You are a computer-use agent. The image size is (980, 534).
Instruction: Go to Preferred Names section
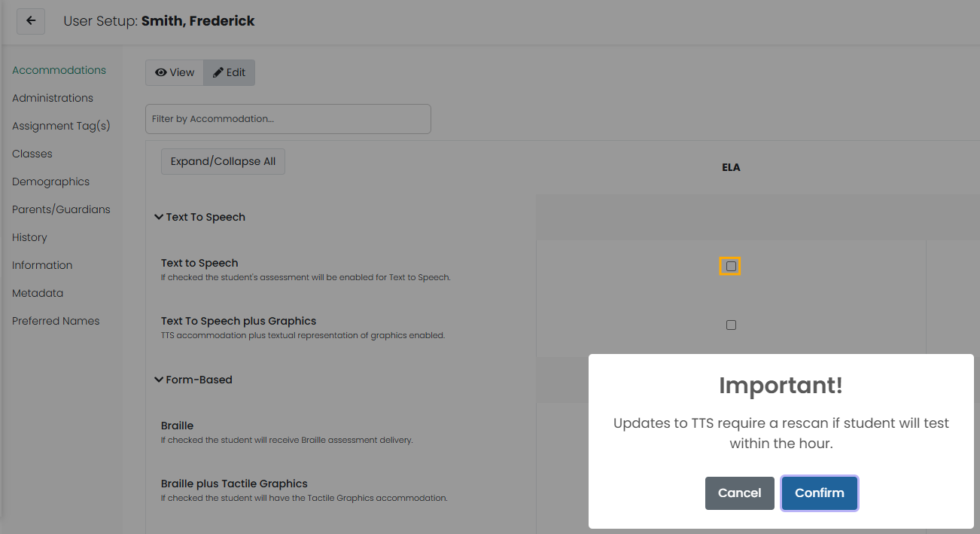pyautogui.click(x=56, y=321)
